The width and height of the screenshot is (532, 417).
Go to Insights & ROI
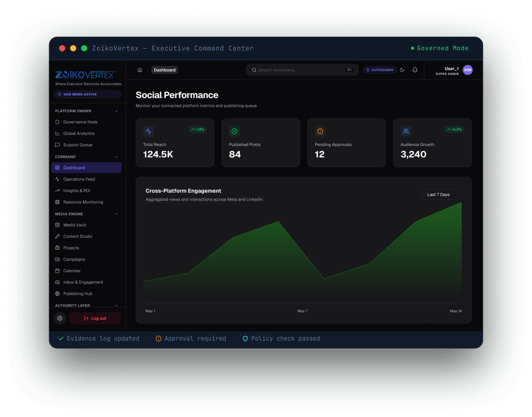click(86, 190)
